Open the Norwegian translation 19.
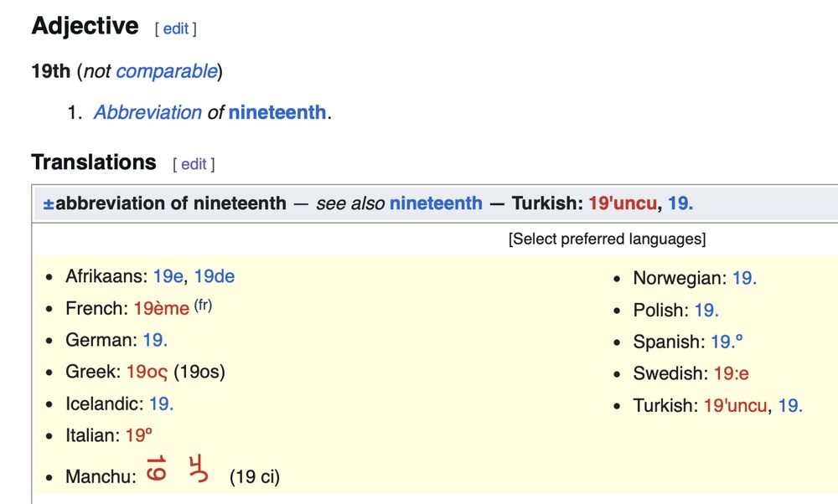 [x=744, y=278]
